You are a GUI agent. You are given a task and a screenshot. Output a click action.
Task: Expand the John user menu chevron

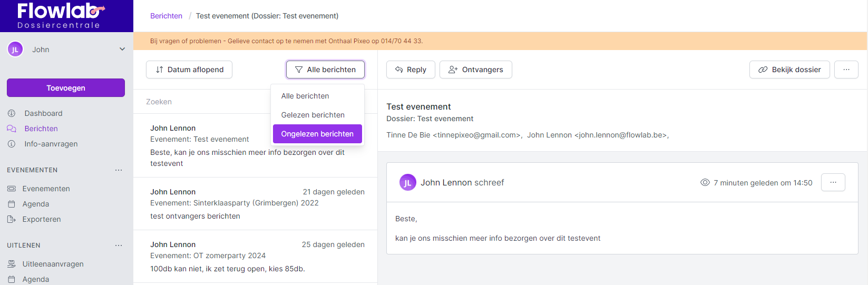click(x=122, y=50)
